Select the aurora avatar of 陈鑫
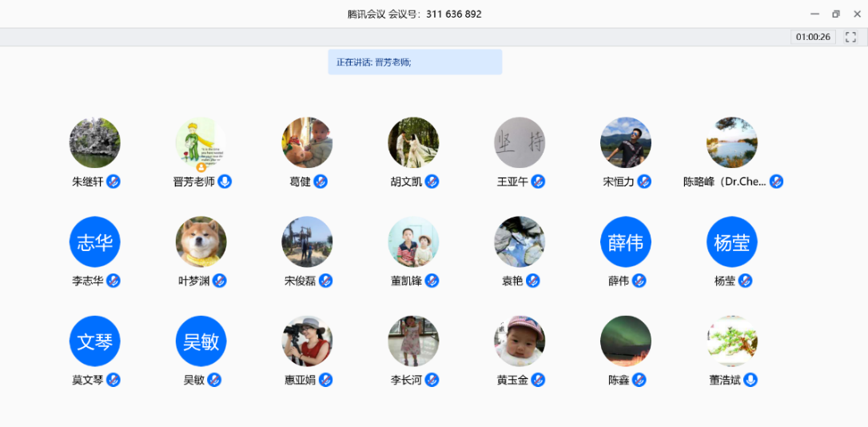Image resolution: width=868 pixels, height=427 pixels. [625, 341]
